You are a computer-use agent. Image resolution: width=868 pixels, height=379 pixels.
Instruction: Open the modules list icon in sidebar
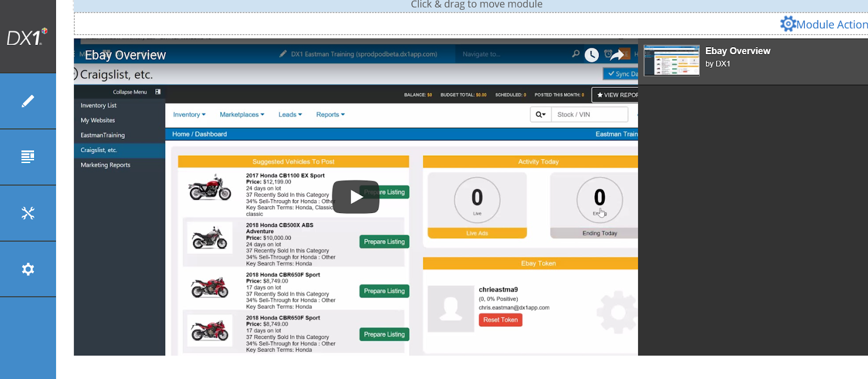coord(28,157)
